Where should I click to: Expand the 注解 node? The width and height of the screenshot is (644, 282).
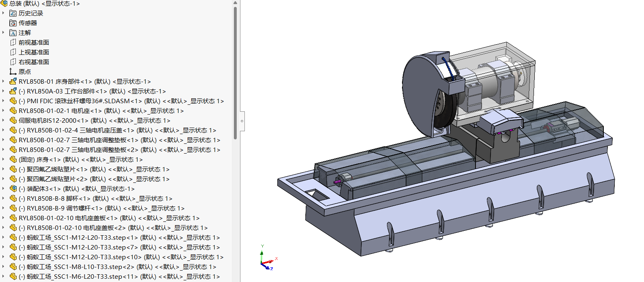[3, 33]
